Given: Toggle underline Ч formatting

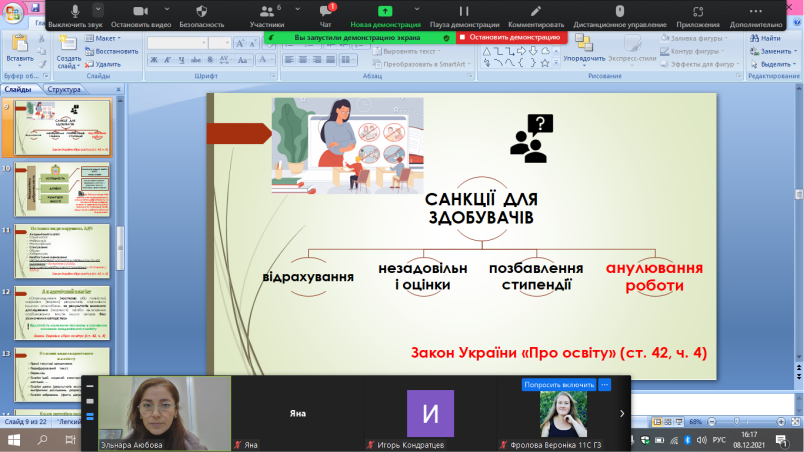Looking at the screenshot, I should coord(182,60).
